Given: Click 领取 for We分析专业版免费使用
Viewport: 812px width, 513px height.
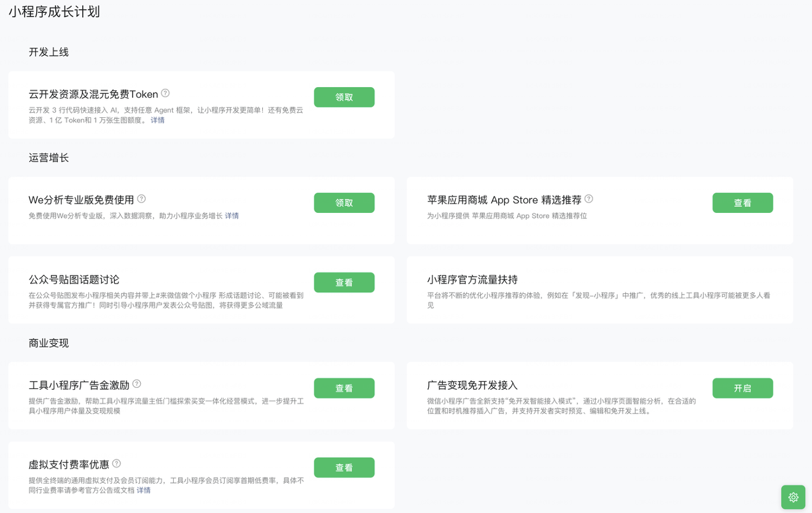Looking at the screenshot, I should tap(344, 203).
